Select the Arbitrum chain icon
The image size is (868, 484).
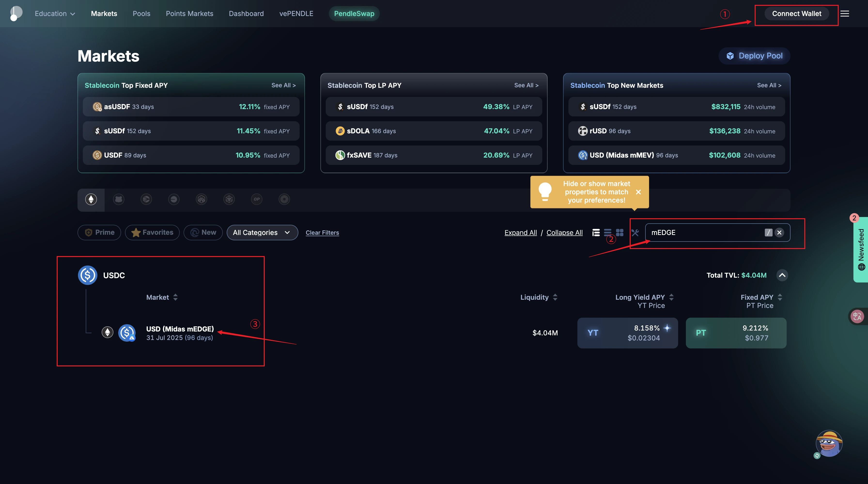(201, 199)
